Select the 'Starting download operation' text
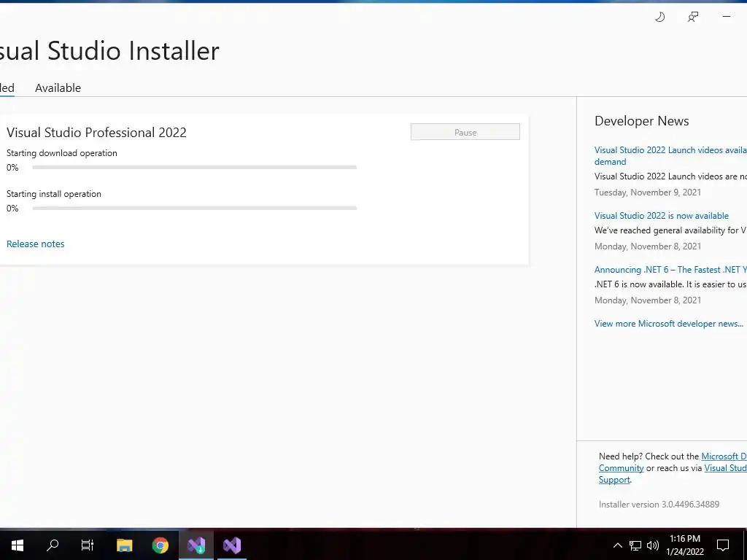This screenshot has width=747, height=560. click(61, 153)
